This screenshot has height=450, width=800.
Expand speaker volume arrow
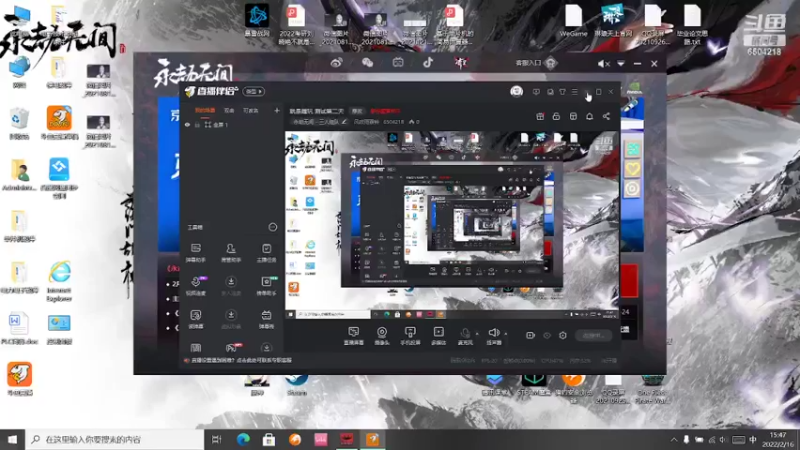click(506, 334)
